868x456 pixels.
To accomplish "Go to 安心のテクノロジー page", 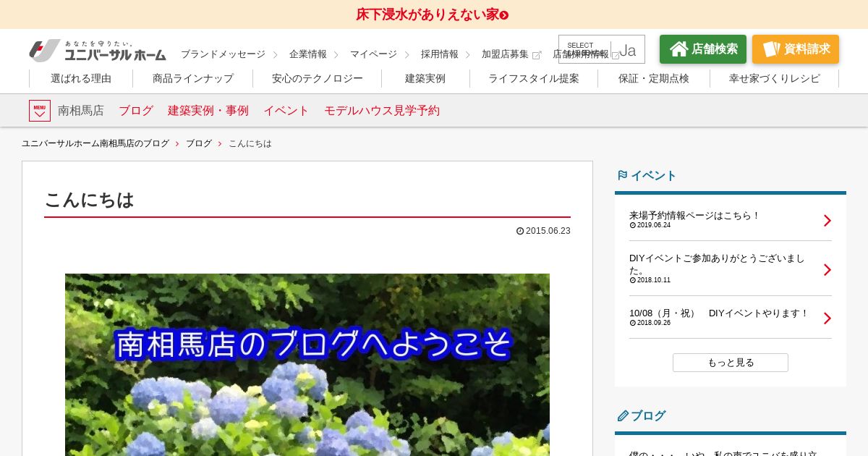I will (318, 79).
